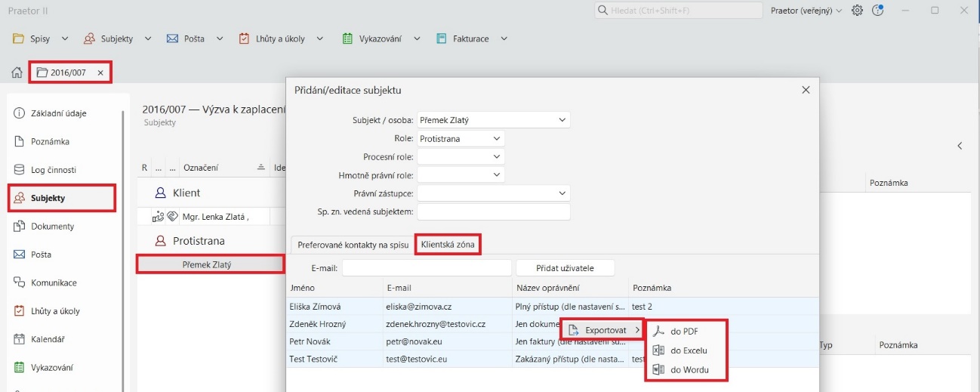This screenshot has height=392, width=980.
Task: Click the person icon beside Klient group
Action: click(159, 193)
